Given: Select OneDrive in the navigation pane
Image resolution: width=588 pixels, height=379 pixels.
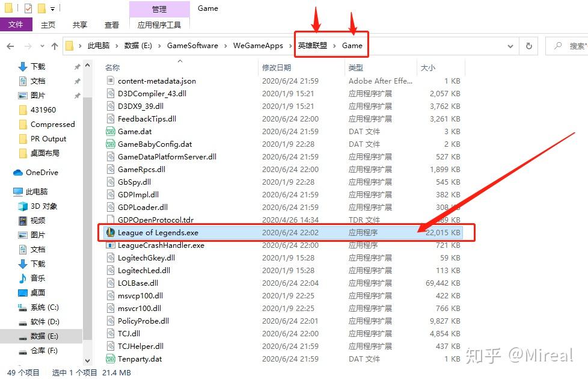Looking at the screenshot, I should [42, 173].
